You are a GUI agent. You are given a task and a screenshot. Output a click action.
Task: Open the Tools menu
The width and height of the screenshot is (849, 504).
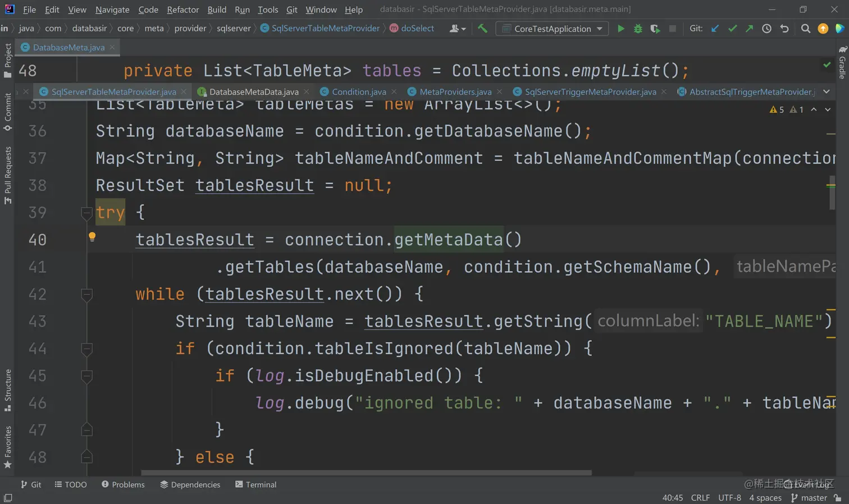tap(268, 10)
